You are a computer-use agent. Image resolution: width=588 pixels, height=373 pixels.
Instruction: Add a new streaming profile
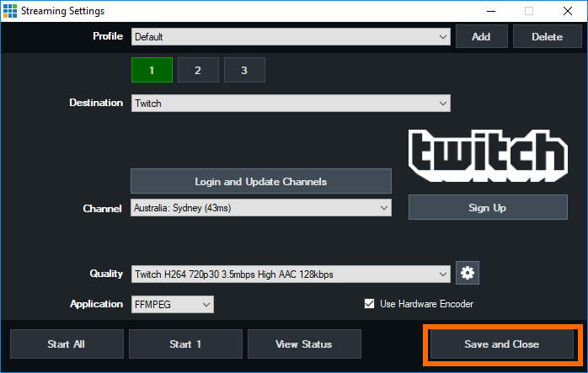coord(481,37)
